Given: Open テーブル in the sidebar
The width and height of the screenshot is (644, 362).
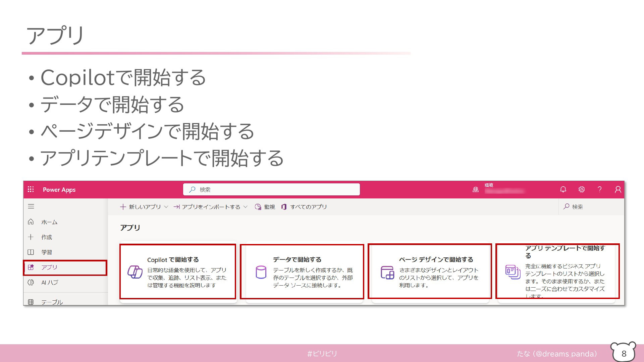Looking at the screenshot, I should [x=65, y=302].
